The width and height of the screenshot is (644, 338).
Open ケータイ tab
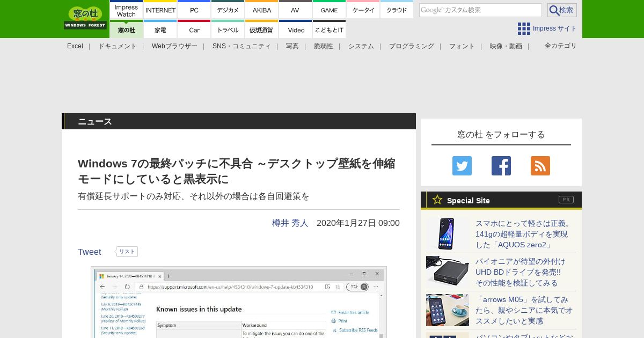[x=363, y=10]
